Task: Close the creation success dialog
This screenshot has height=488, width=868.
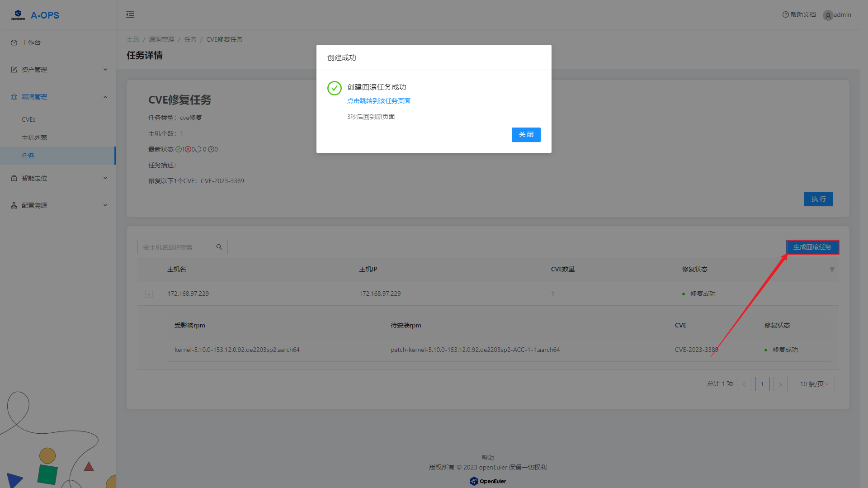Action: coord(526,135)
